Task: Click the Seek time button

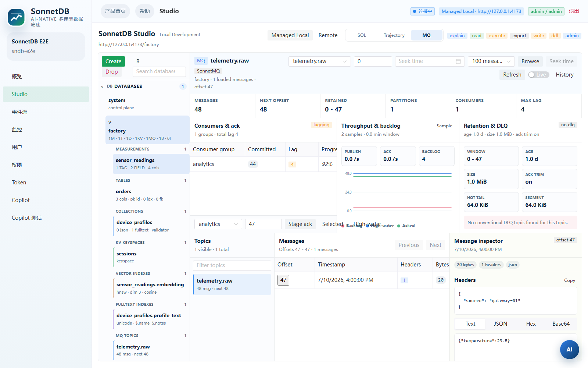Action: [561, 61]
